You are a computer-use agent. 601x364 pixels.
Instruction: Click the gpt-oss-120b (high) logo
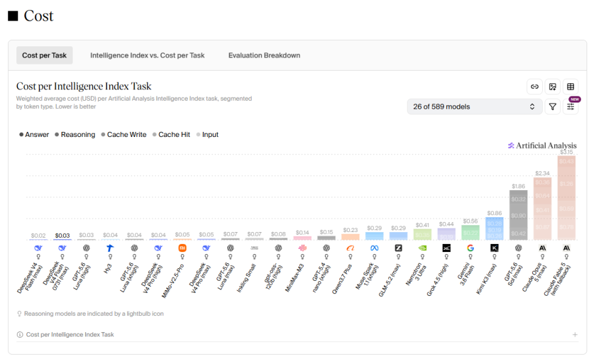(278, 248)
